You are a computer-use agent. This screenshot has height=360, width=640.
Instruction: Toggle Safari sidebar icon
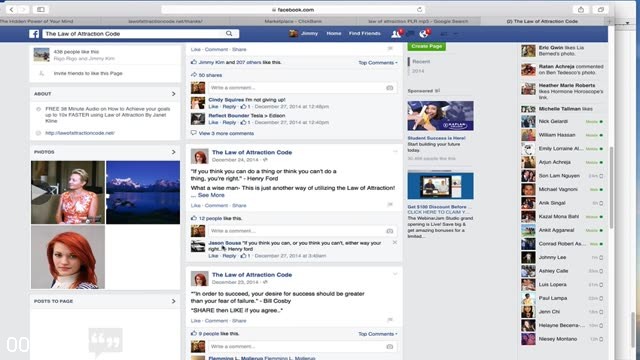pyautogui.click(x=41, y=9)
